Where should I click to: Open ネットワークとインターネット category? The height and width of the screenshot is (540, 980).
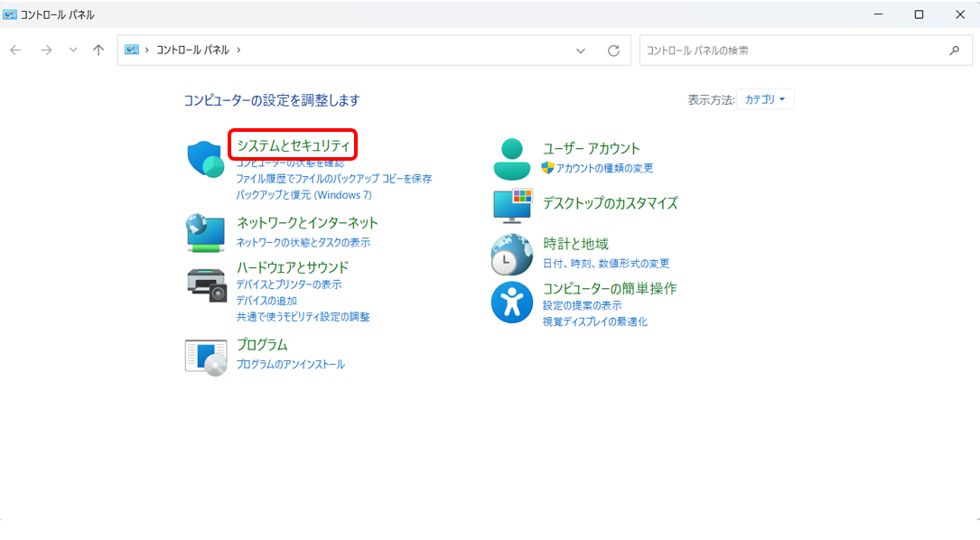click(307, 222)
